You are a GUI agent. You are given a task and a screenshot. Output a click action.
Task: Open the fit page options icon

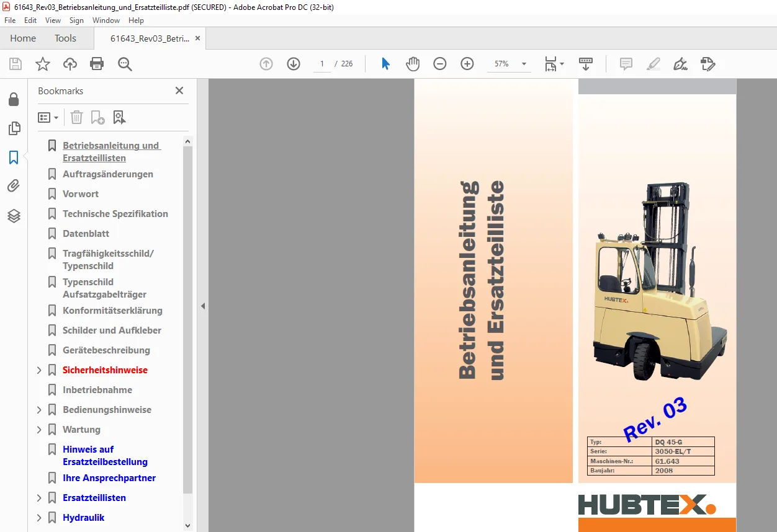point(554,64)
